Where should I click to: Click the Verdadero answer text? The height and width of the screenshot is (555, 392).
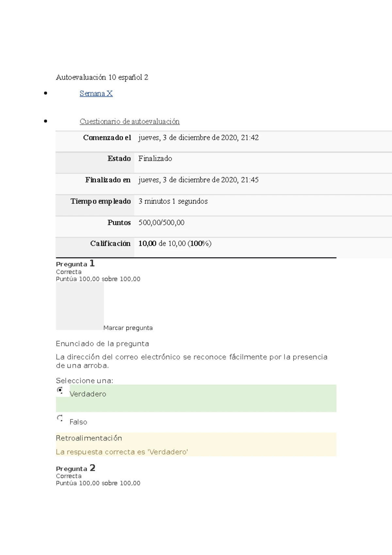coord(88,394)
